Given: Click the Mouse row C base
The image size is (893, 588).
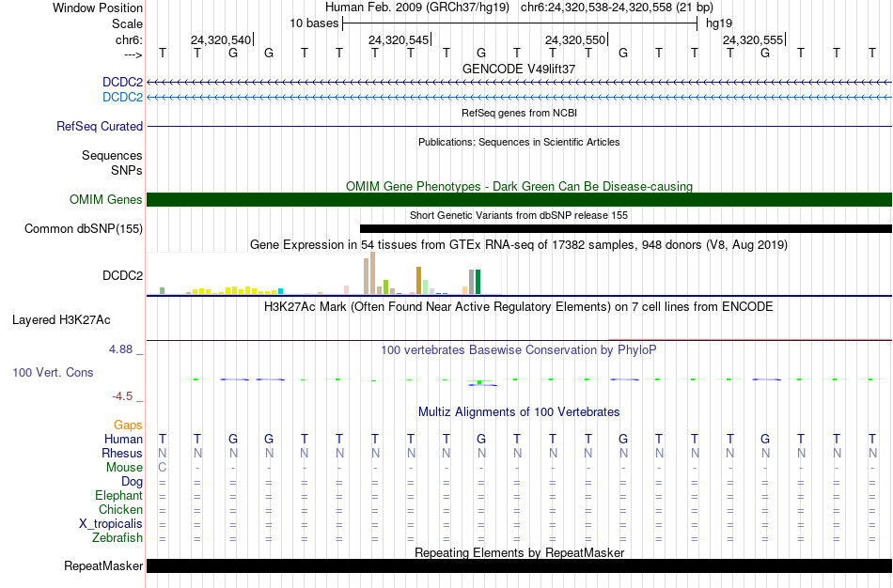Looking at the screenshot, I should (x=163, y=468).
